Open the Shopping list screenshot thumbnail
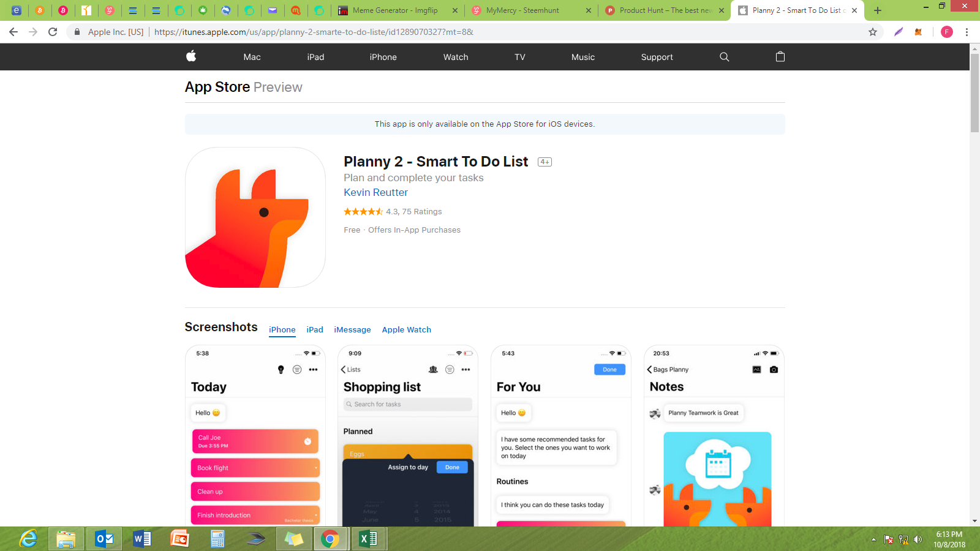The width and height of the screenshot is (980, 551). (408, 435)
